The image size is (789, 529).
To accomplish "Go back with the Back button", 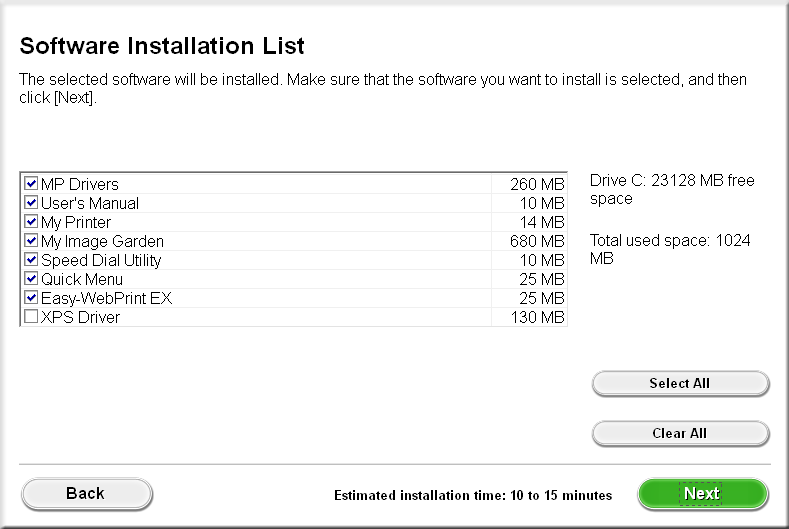I will point(86,493).
